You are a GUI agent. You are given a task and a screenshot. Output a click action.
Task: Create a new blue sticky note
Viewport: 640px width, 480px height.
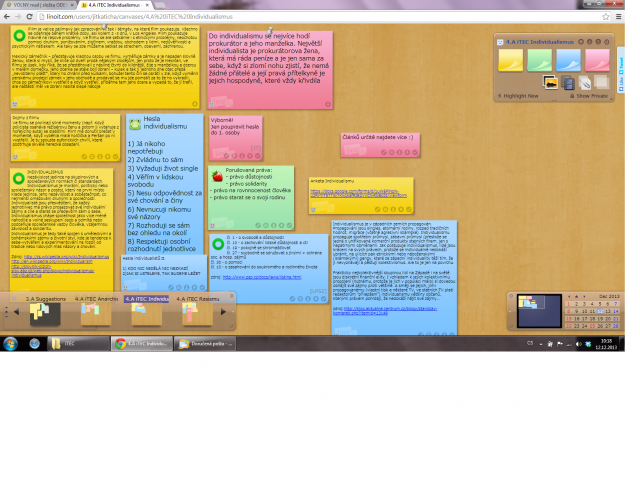(568, 60)
